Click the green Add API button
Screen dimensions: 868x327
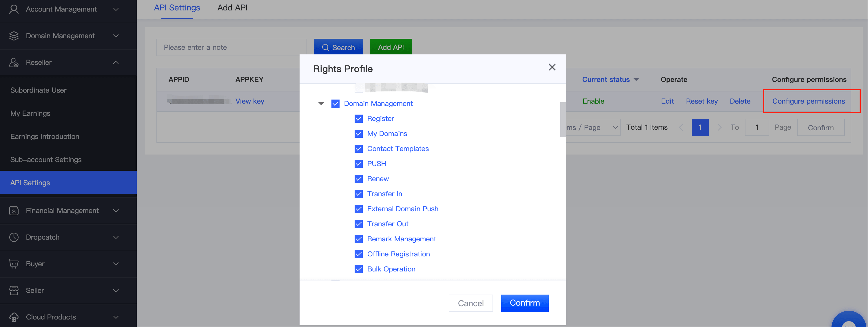coord(391,47)
